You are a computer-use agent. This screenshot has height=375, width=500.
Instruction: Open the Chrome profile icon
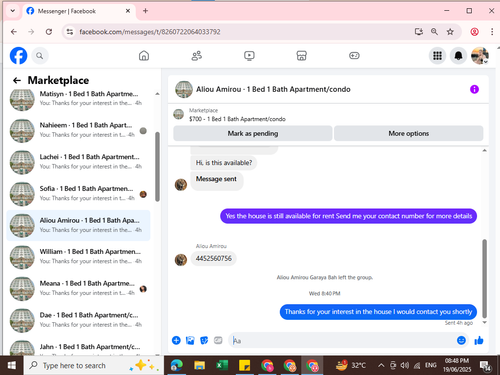click(474, 32)
